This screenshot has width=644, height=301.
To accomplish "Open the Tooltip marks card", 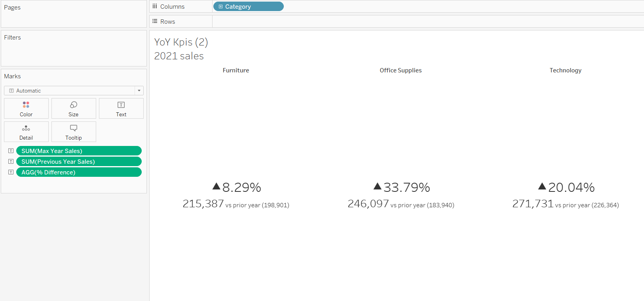I will pos(74,132).
